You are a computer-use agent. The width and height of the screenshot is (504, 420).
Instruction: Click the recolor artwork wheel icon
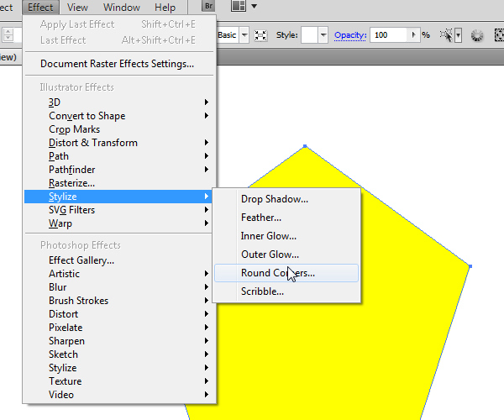click(477, 35)
